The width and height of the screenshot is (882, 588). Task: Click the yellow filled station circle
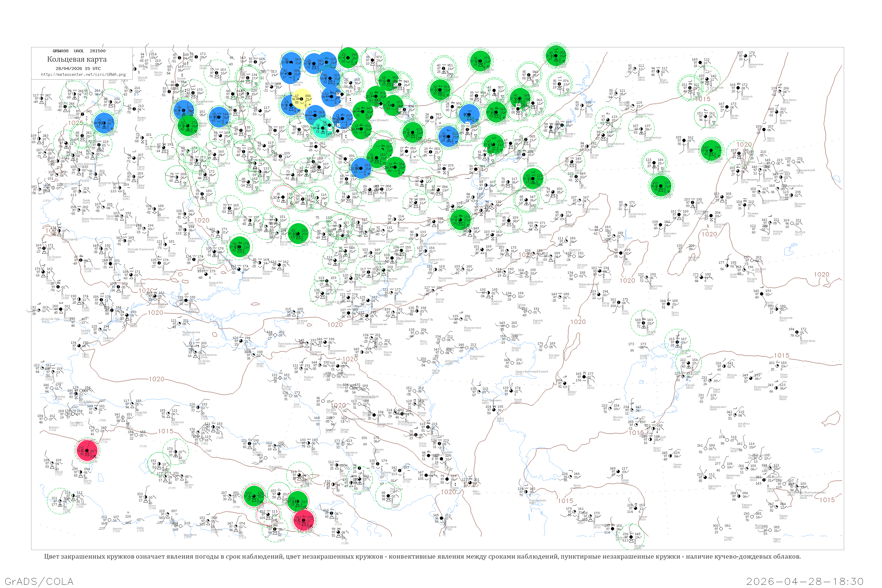pos(302,99)
